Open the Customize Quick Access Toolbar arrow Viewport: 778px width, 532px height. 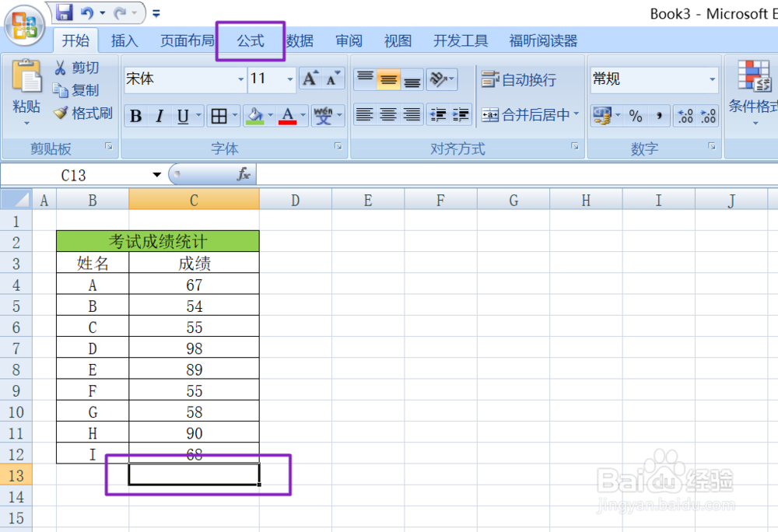coord(156,13)
